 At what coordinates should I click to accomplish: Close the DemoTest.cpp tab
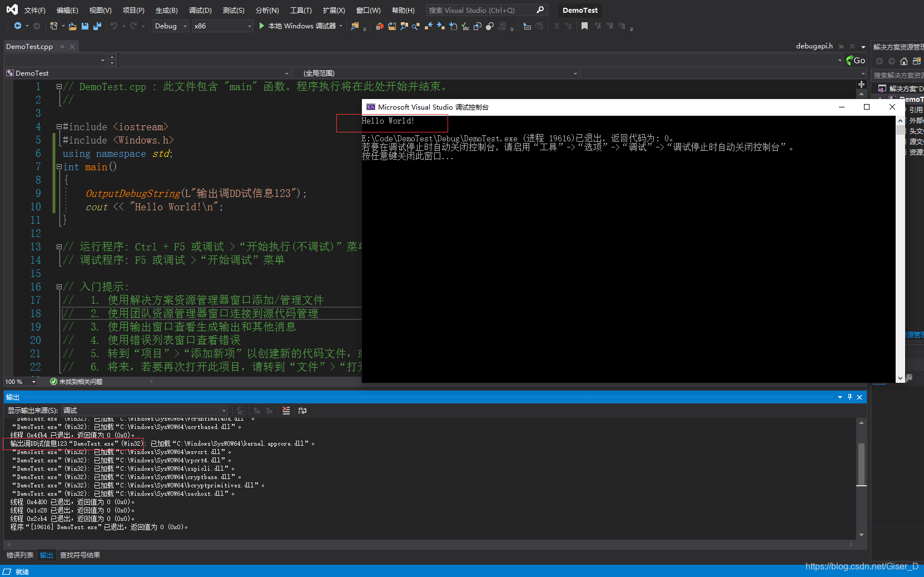coord(72,47)
